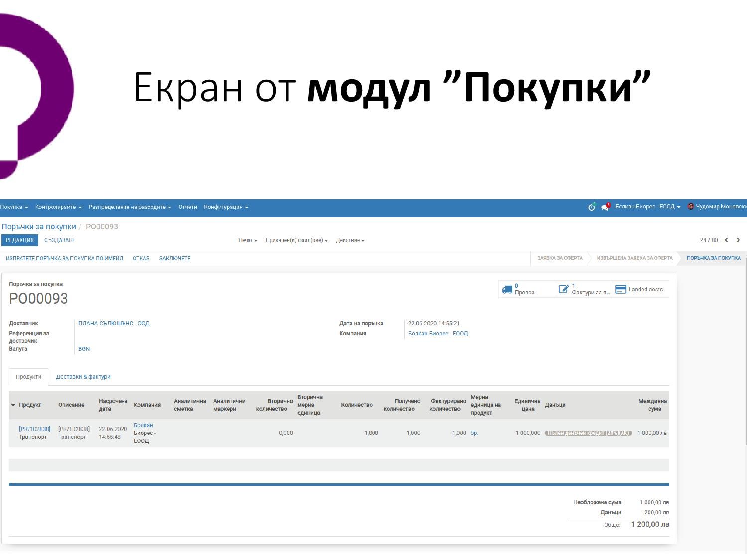Click the Поръчки за покупки breadcrumb
747x560 pixels.
[x=39, y=227]
